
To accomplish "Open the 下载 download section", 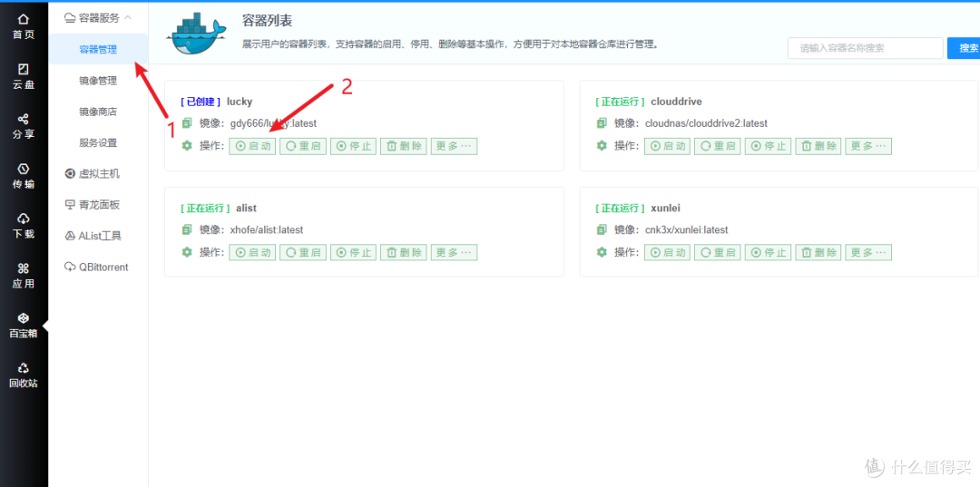I will click(x=24, y=226).
